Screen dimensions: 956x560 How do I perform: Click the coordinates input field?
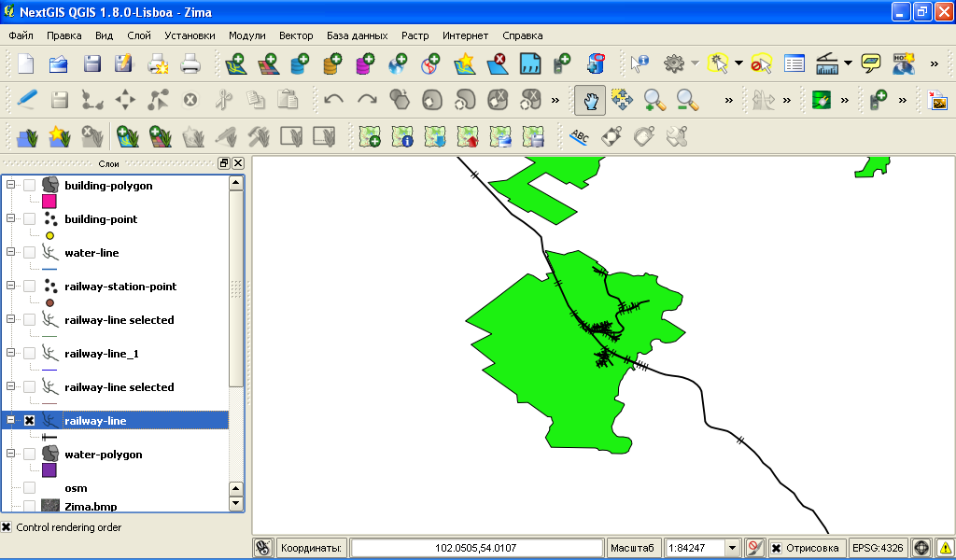click(x=477, y=548)
